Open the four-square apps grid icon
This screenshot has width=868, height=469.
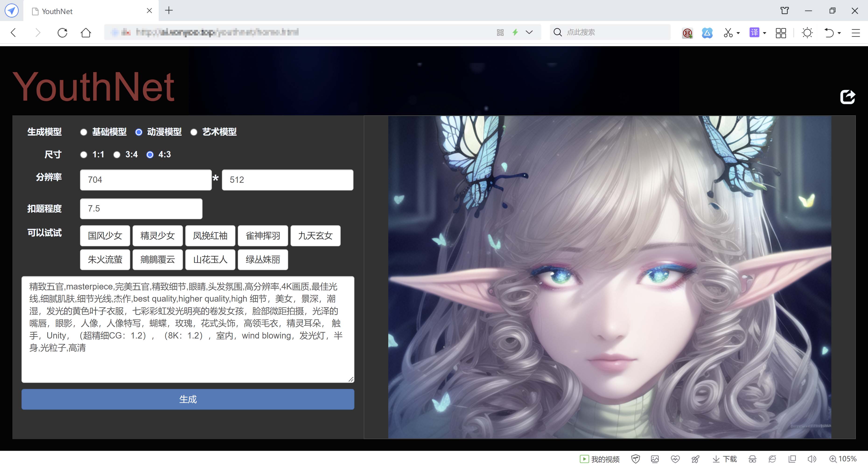pos(781,33)
